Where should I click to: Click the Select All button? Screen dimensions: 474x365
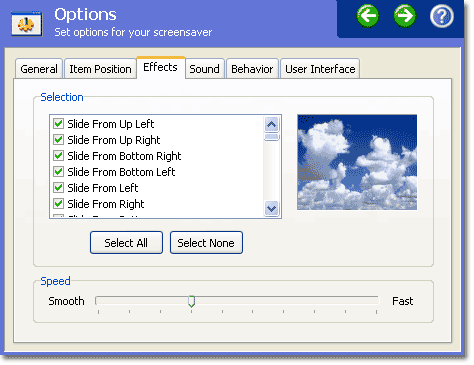(126, 243)
